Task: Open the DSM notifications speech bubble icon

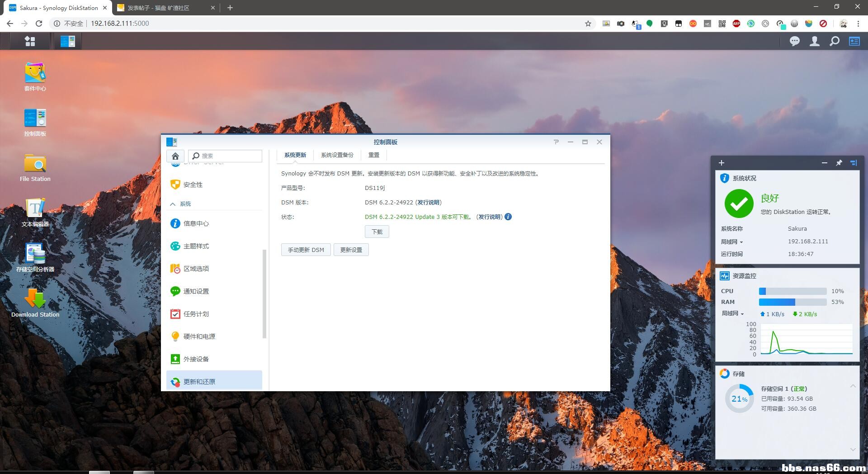Action: [x=794, y=41]
